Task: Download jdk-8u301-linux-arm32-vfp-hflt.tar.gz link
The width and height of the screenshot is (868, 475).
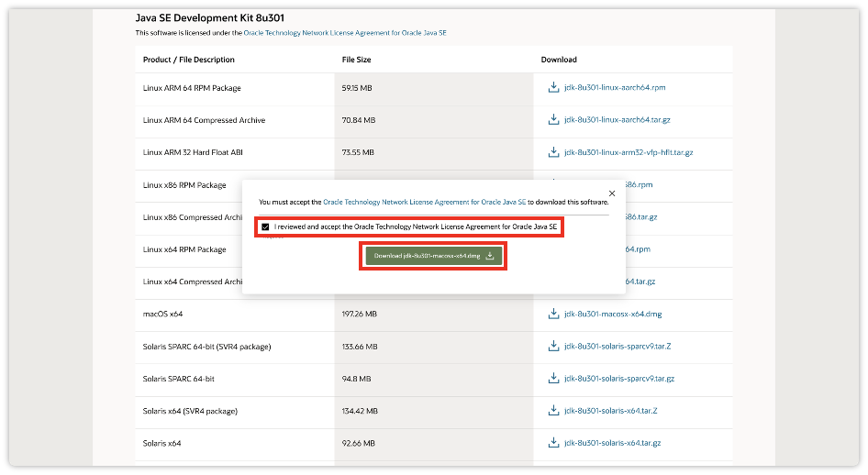Action: [x=629, y=152]
